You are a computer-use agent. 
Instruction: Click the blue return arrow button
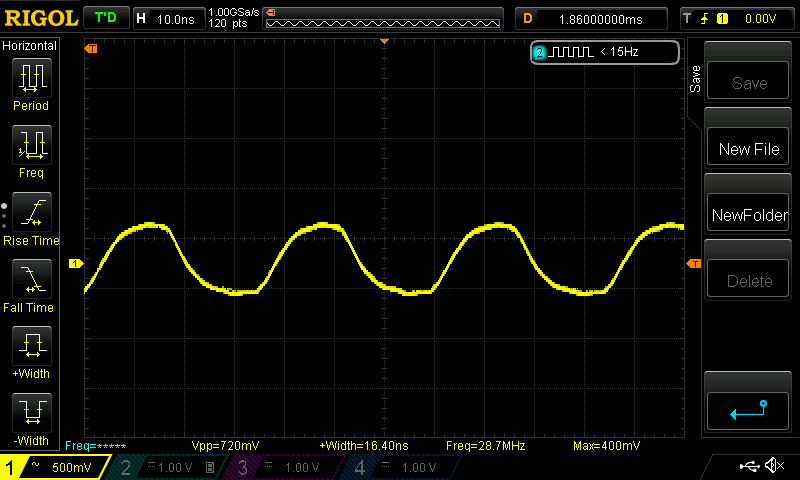pos(748,411)
